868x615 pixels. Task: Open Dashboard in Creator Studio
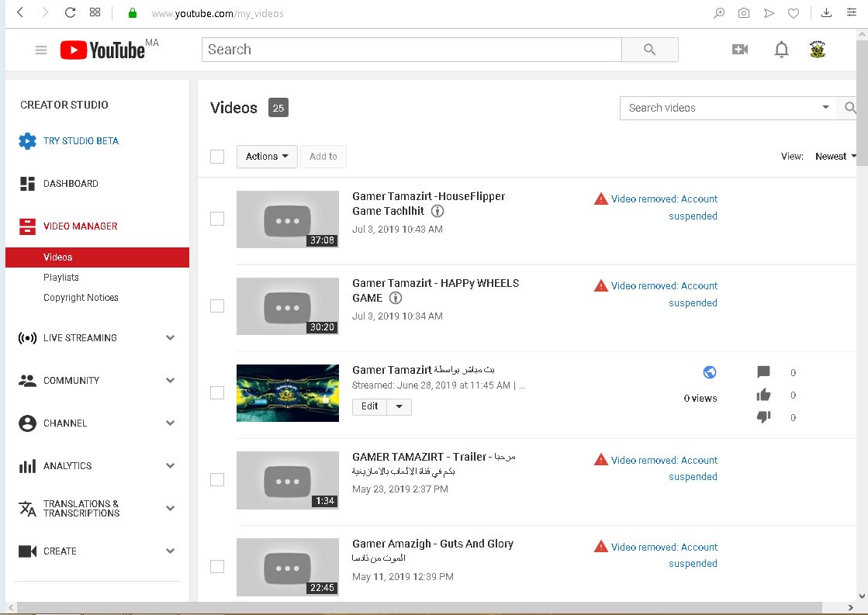71,184
